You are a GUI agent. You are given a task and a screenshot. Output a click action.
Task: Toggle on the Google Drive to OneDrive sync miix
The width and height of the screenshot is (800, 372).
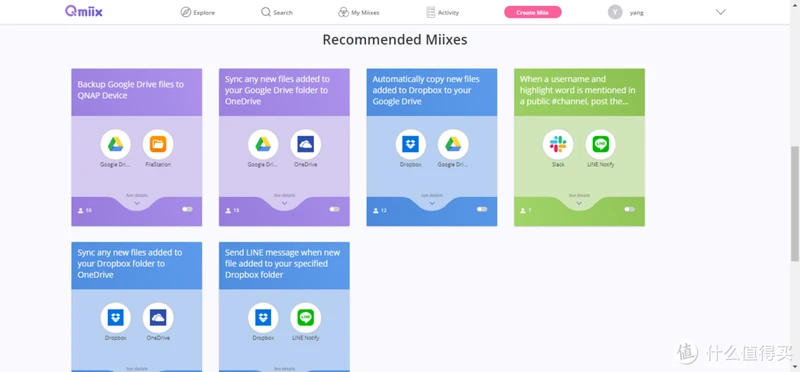[x=335, y=209]
